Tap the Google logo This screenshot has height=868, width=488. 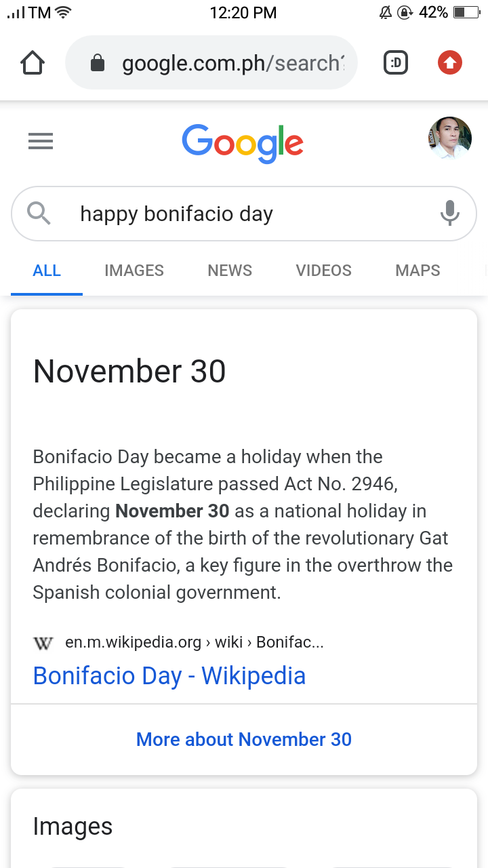pos(243,143)
